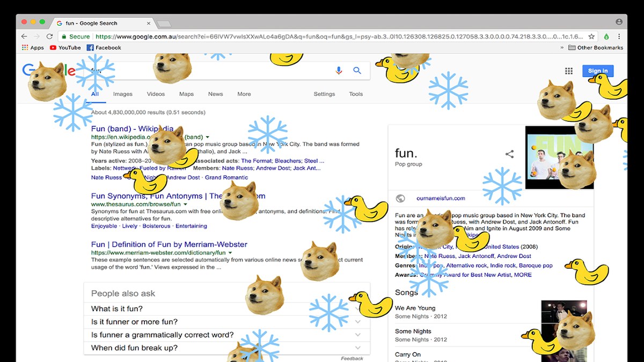Click the blue search magnifier button
This screenshot has height=362, width=644.
[x=357, y=70]
